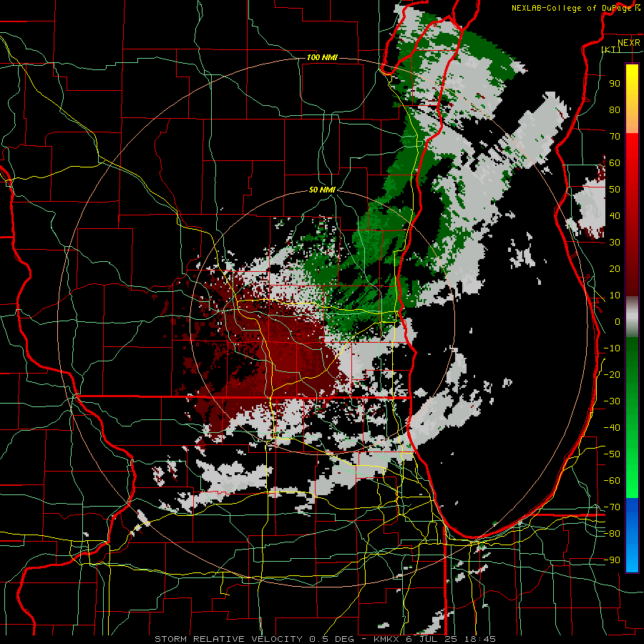
Task: Click the 50 NMI range ring label
Action: pos(322,190)
